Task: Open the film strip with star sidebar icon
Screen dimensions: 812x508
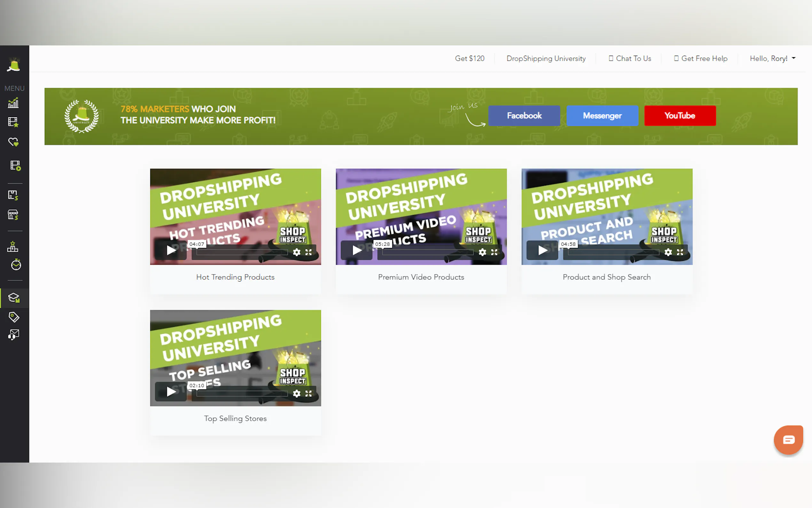Action: pyautogui.click(x=13, y=122)
